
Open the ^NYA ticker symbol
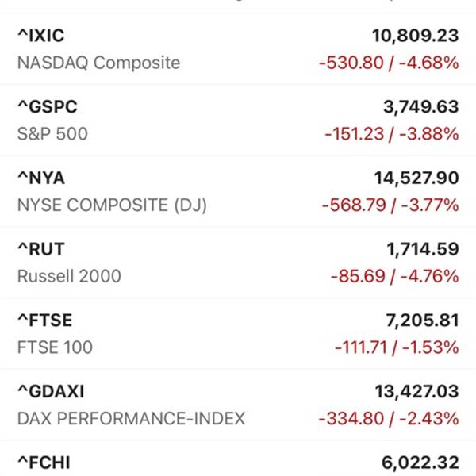click(41, 178)
